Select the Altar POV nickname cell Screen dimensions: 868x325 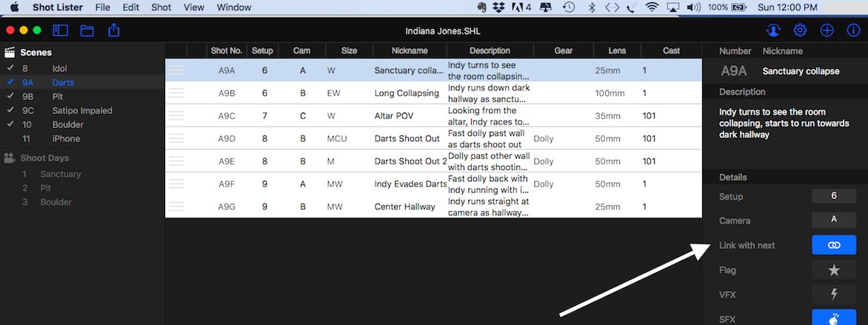393,115
